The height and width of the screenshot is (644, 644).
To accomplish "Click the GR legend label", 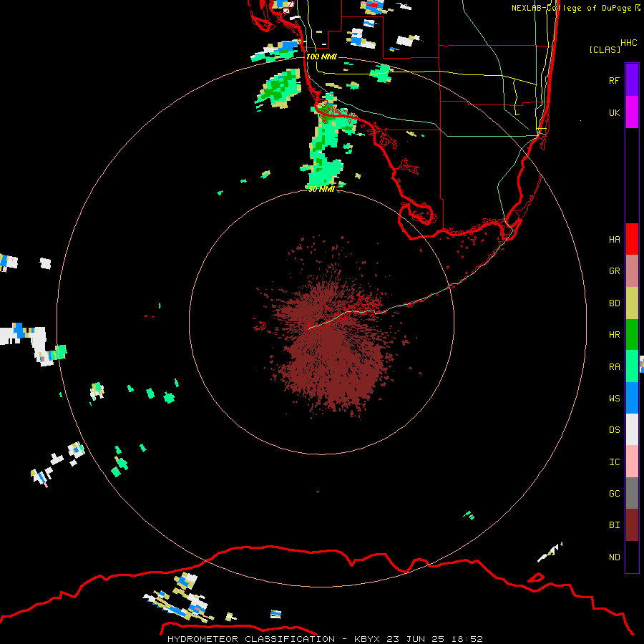I will tap(614, 271).
